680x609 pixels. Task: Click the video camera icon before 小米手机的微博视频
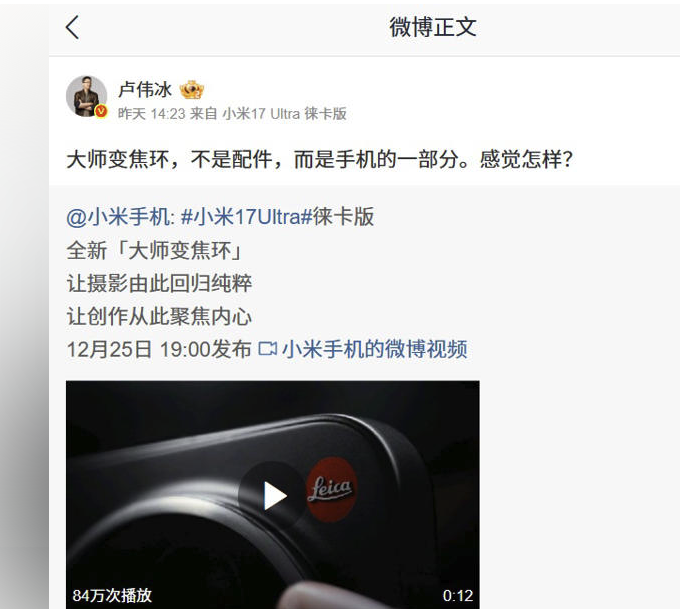268,349
